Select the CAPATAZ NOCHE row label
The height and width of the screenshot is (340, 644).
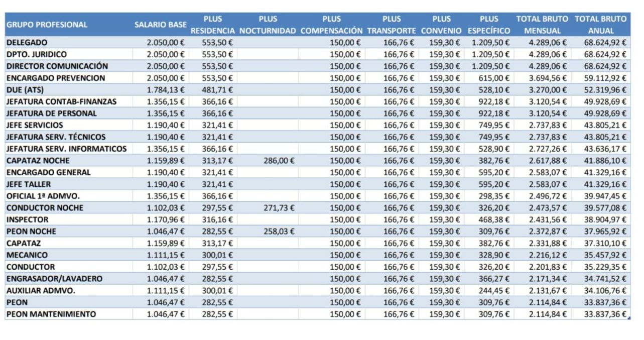click(38, 161)
